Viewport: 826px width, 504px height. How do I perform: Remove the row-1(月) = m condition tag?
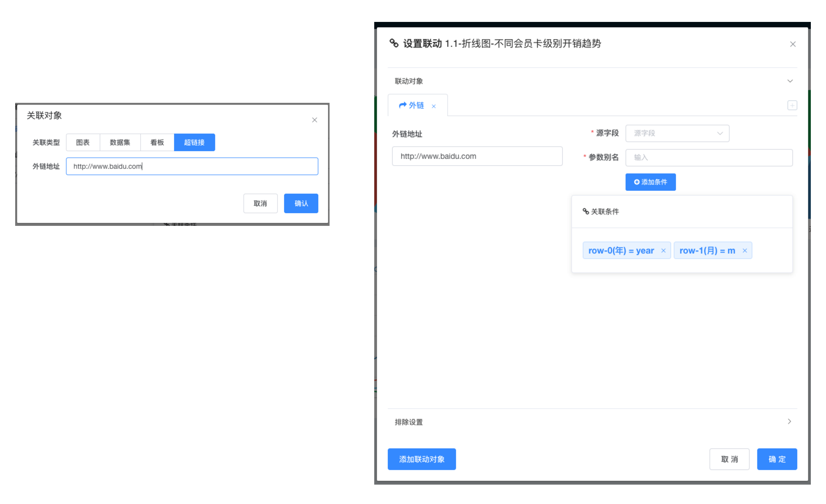click(x=745, y=251)
